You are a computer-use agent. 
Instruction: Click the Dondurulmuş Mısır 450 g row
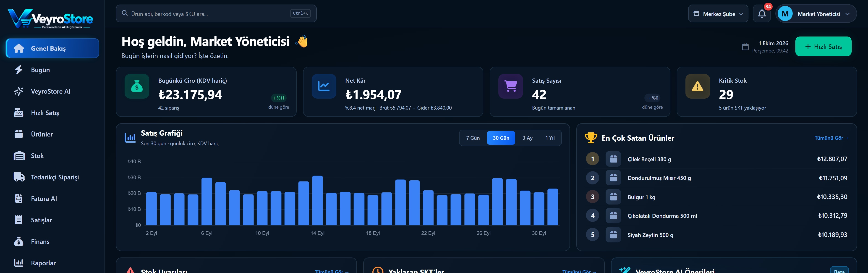[716, 178]
